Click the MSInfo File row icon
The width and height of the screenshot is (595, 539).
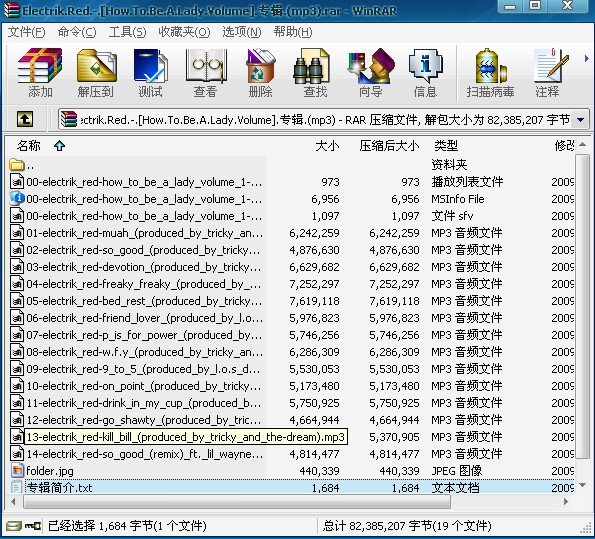pyautogui.click(x=17, y=199)
